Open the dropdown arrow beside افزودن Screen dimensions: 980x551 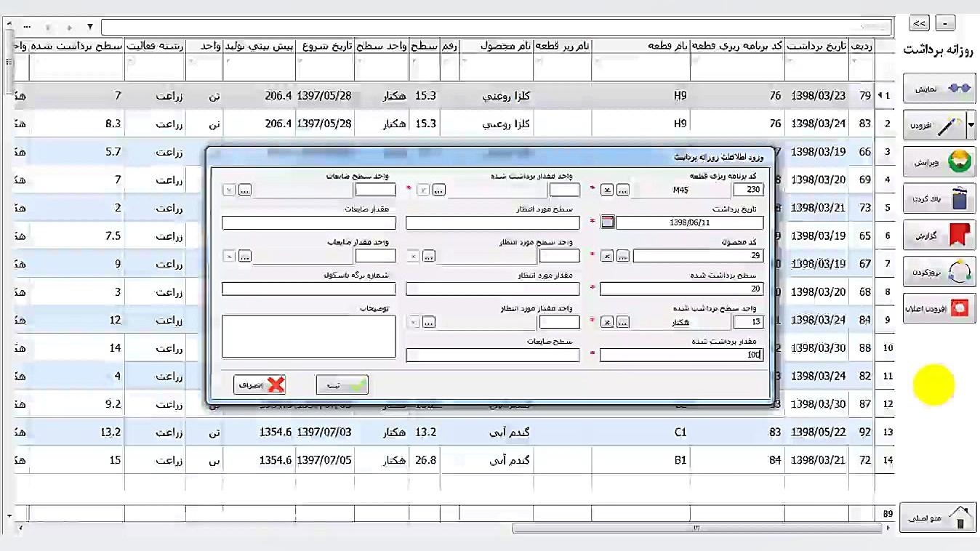pos(971,125)
